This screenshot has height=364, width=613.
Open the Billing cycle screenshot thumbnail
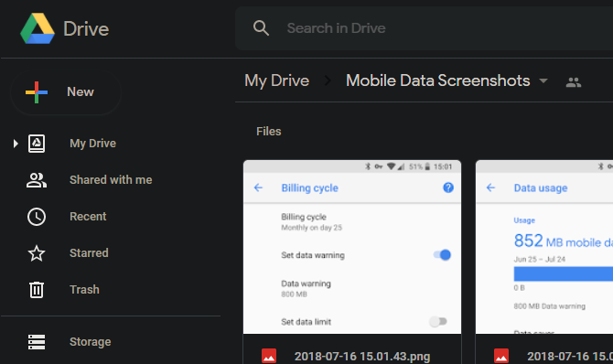[x=352, y=247]
